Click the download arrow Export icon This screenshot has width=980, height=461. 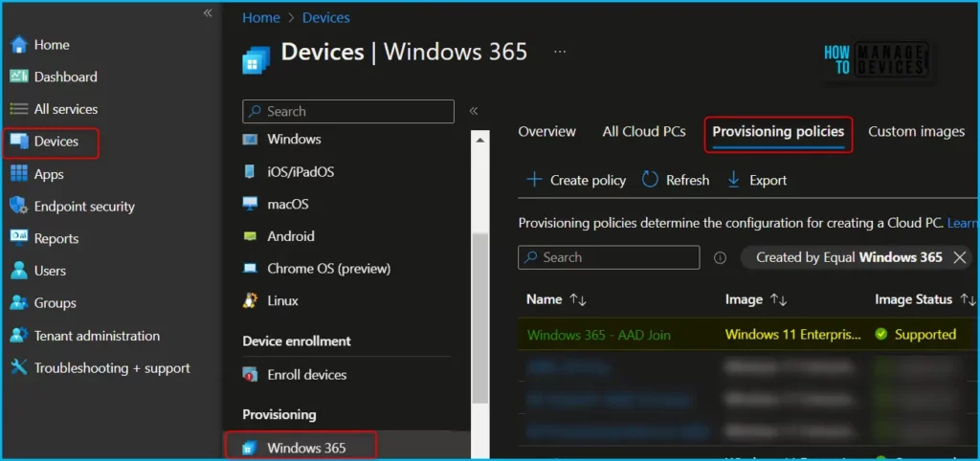tap(734, 180)
